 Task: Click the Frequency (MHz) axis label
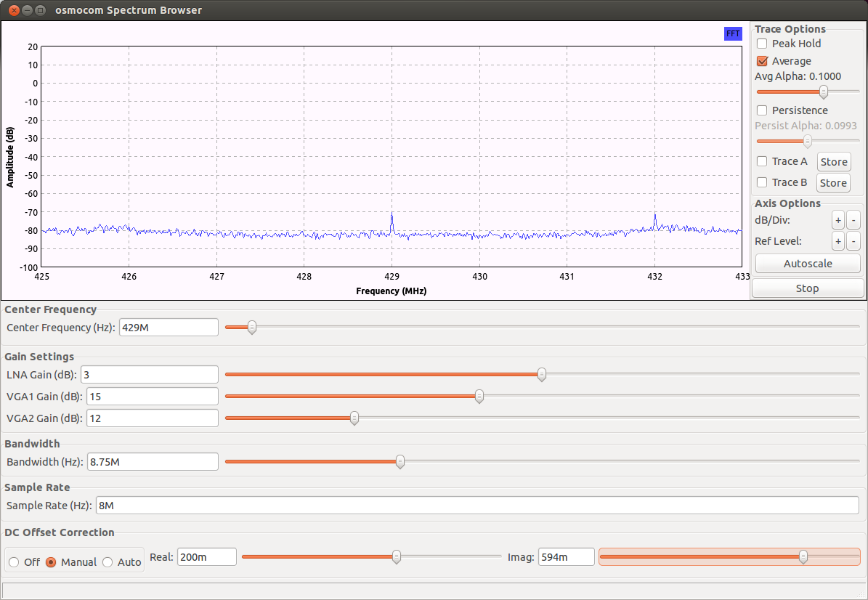coord(392,291)
